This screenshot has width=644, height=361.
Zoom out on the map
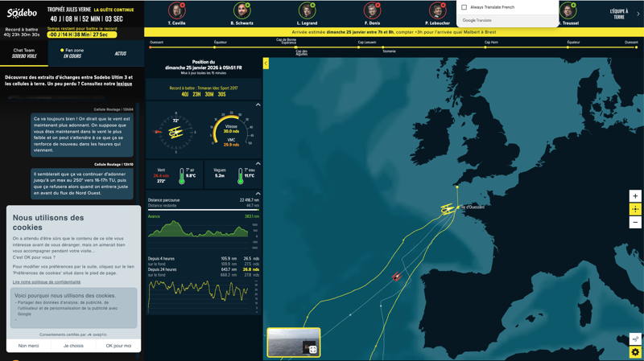tap(635, 223)
